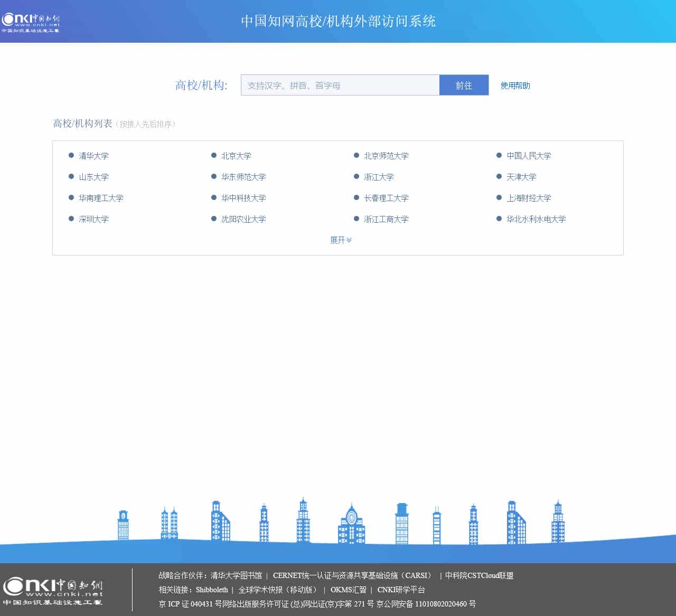Select 清华大学 from the list
The width and height of the screenshot is (676, 616).
click(93, 156)
